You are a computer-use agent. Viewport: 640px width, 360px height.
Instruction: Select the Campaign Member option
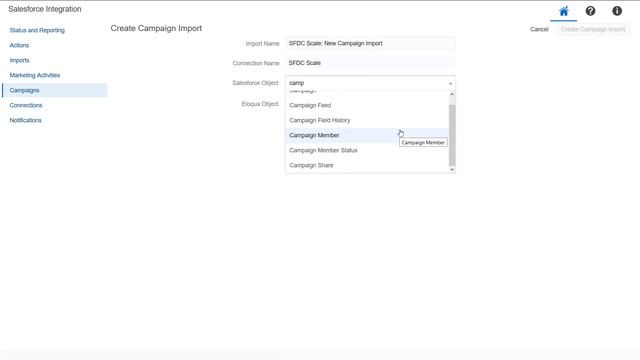coord(367,136)
